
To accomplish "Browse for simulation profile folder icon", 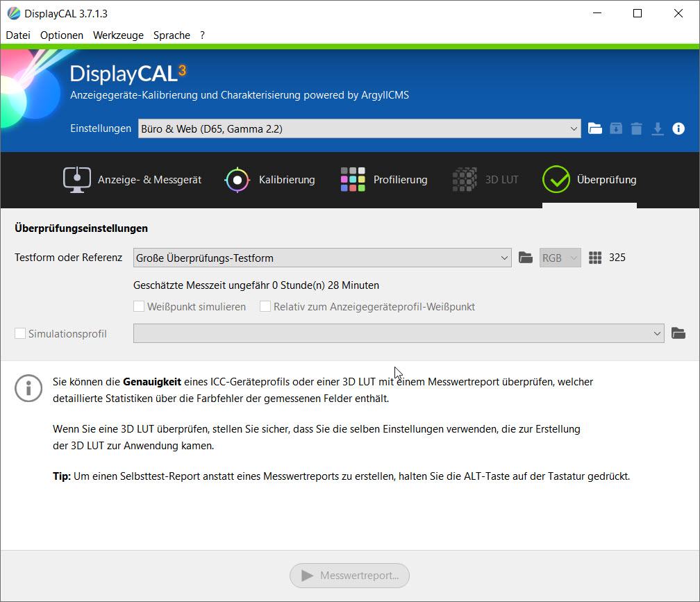I will (x=678, y=333).
